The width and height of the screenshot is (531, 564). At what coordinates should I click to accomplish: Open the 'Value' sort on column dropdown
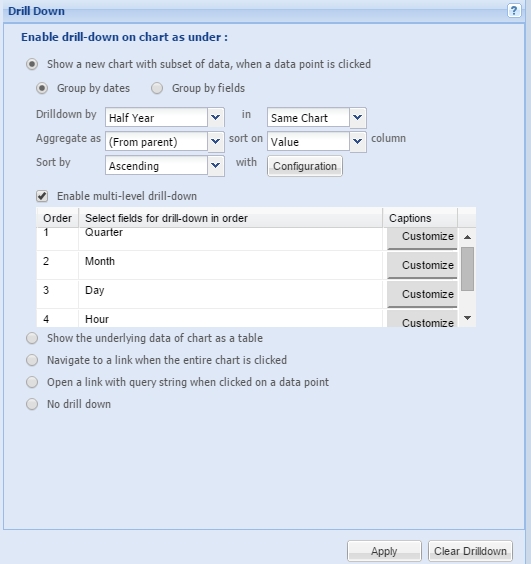[x=358, y=141]
